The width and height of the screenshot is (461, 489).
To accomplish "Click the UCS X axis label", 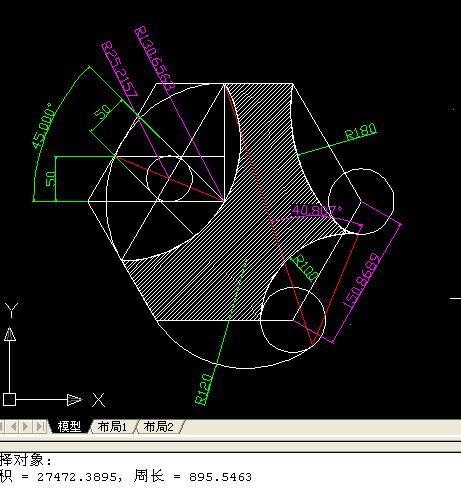I will 98,400.
